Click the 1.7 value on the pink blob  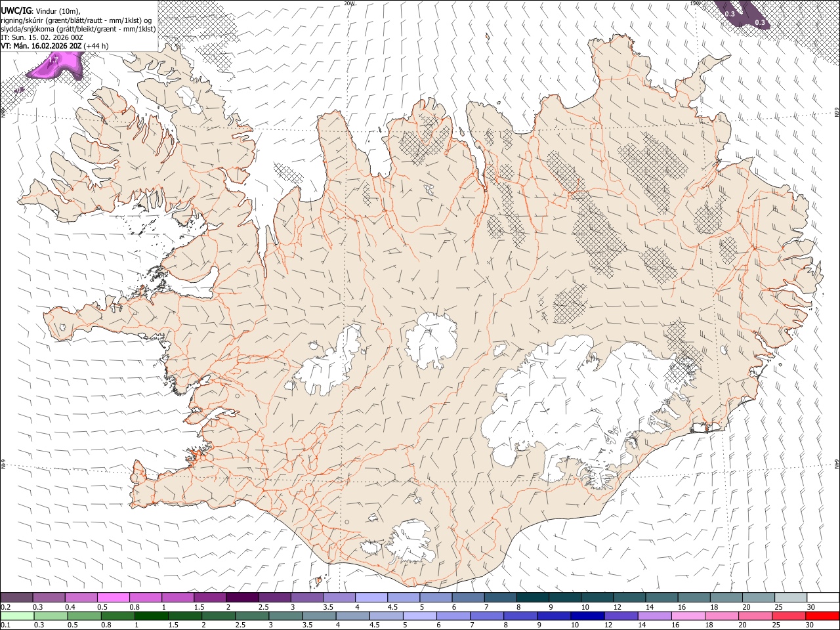pos(54,60)
